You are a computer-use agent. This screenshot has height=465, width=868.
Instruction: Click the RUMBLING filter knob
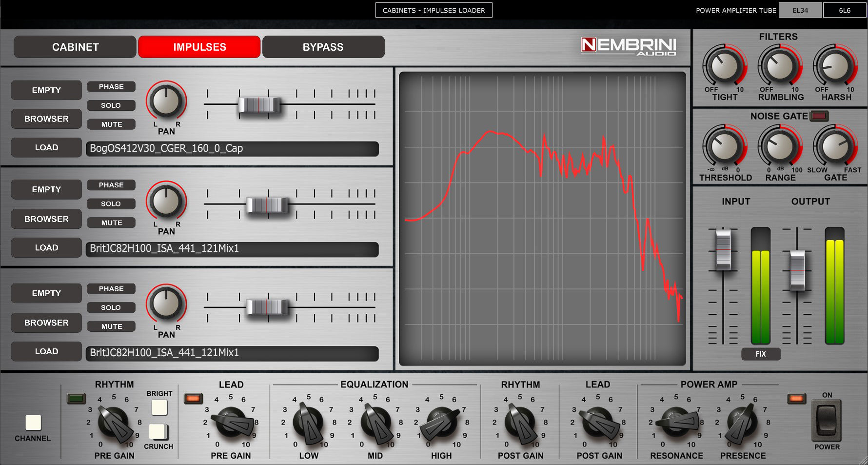click(x=780, y=66)
